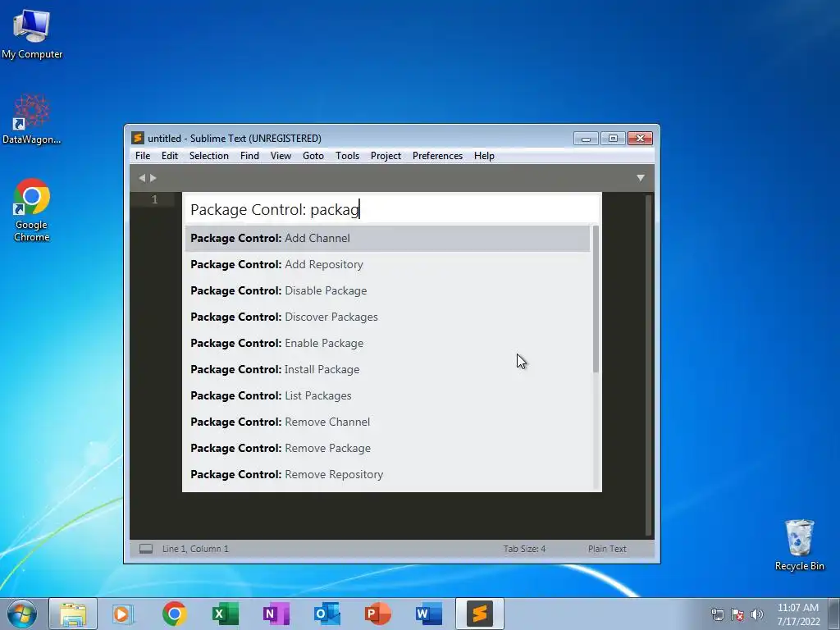Open the Tools menu
The width and height of the screenshot is (840, 630).
click(x=347, y=156)
